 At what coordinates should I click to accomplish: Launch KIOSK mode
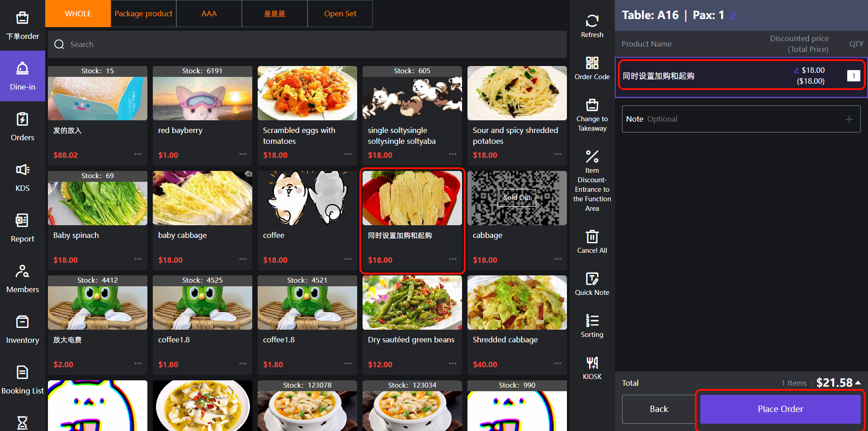coord(592,363)
